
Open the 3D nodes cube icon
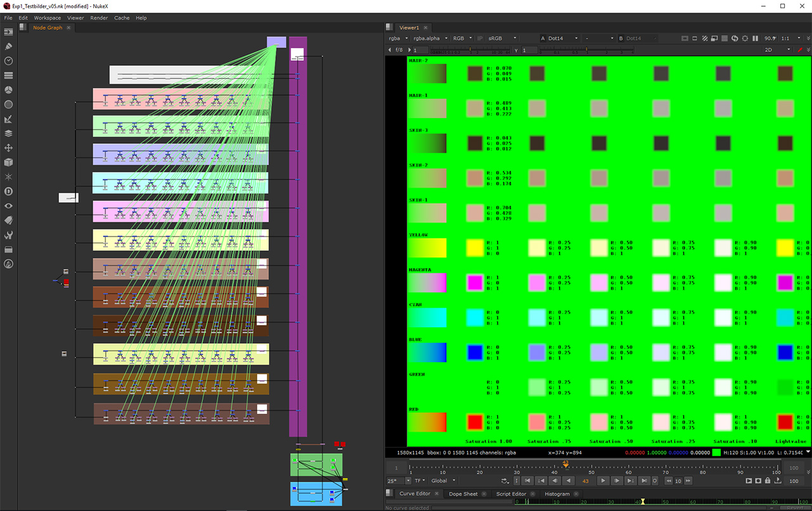pos(9,162)
